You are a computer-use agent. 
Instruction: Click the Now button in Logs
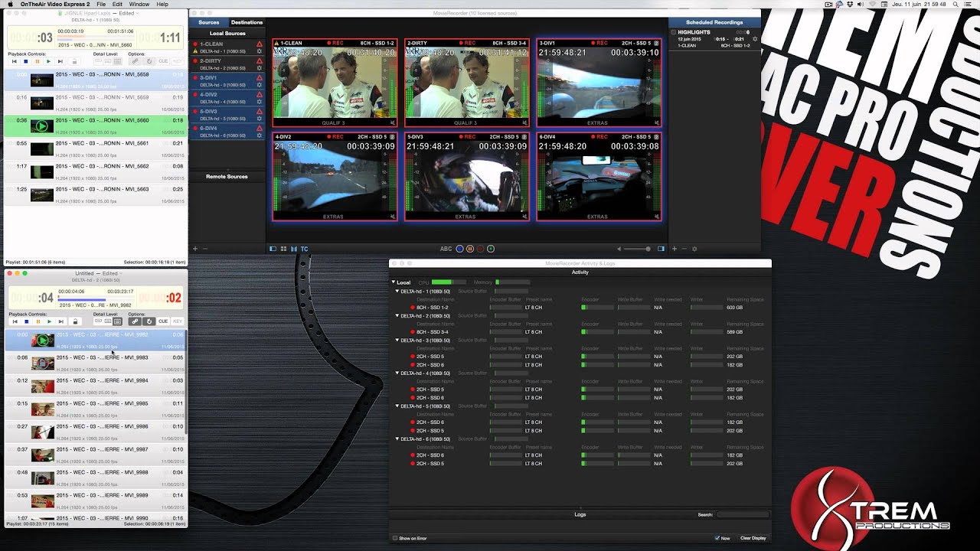[722, 538]
